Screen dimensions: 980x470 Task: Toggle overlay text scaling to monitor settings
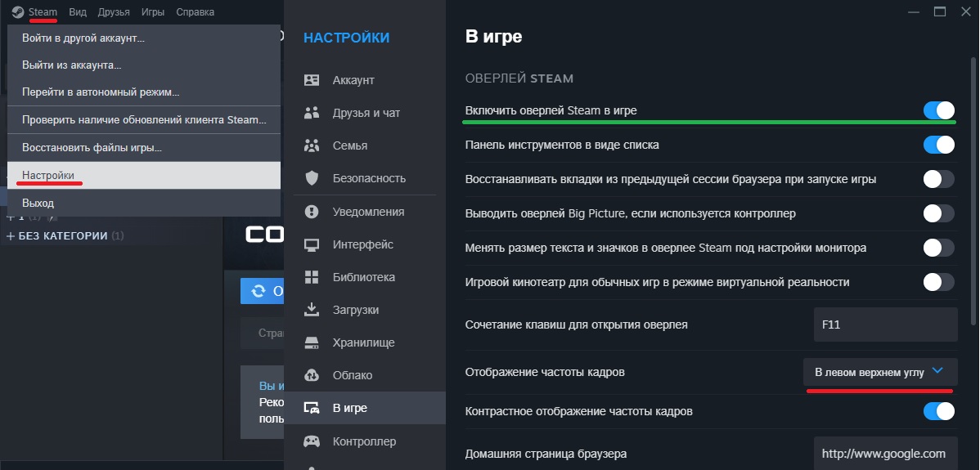click(939, 248)
